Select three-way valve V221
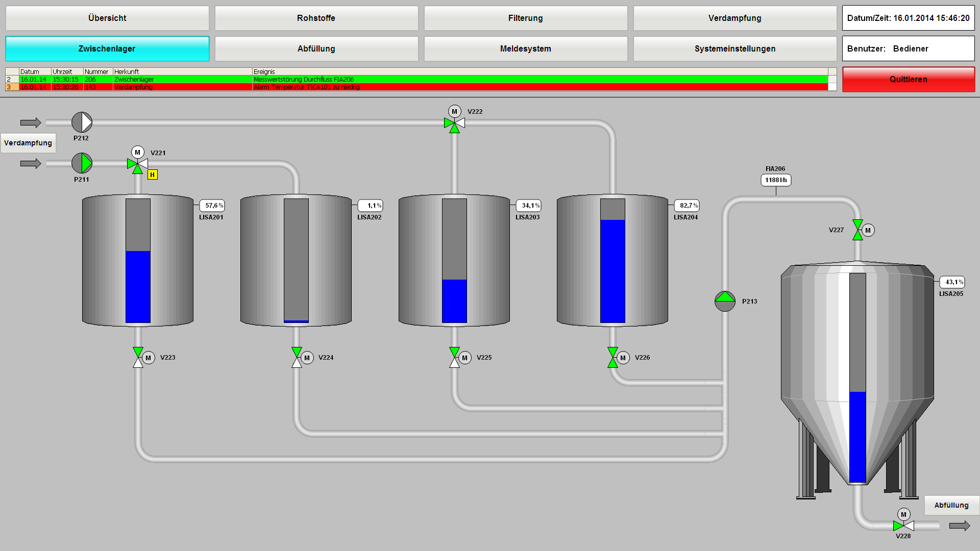 (x=137, y=164)
